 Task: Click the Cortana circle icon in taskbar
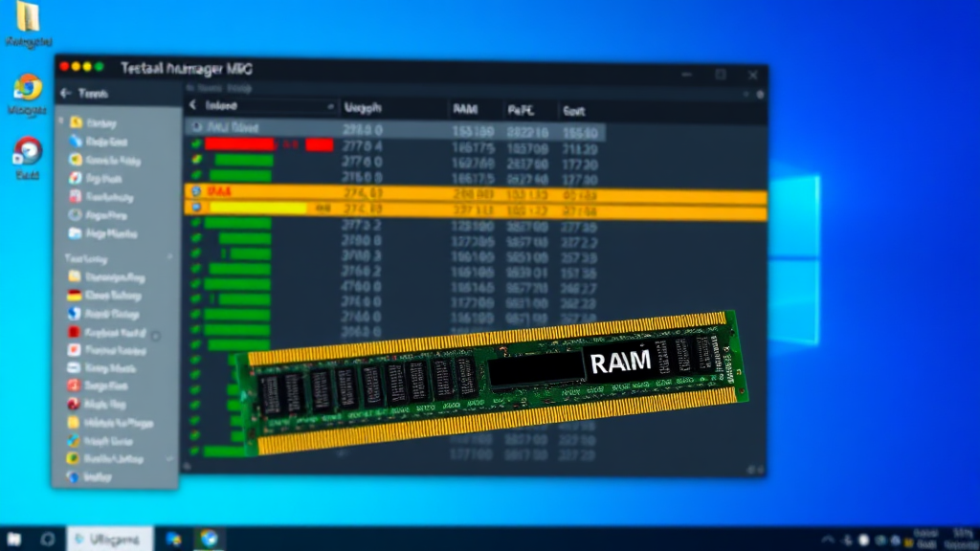[x=48, y=540]
